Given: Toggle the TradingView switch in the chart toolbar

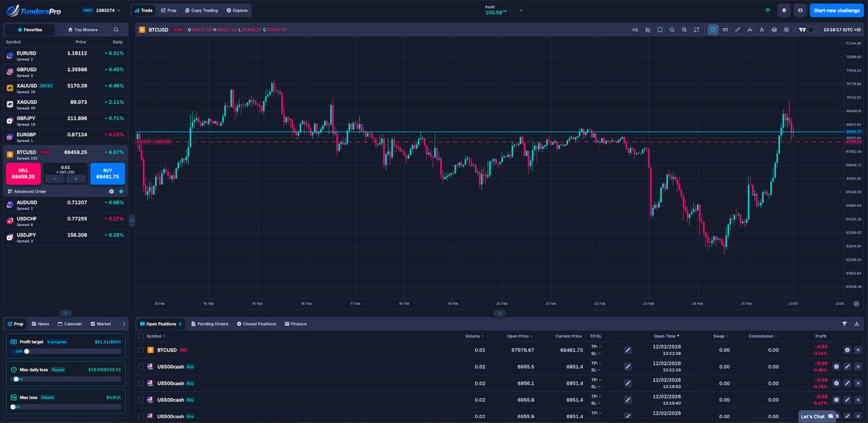Looking at the screenshot, I should [x=813, y=29].
